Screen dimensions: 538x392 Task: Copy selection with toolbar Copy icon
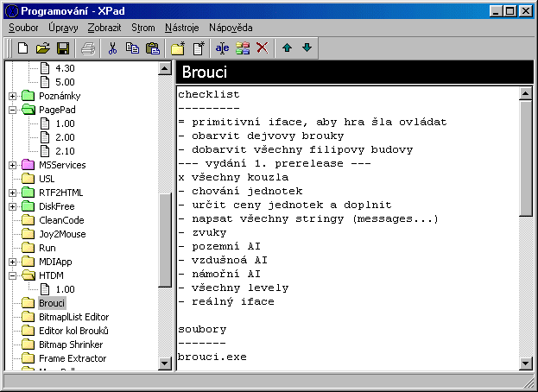(x=132, y=48)
